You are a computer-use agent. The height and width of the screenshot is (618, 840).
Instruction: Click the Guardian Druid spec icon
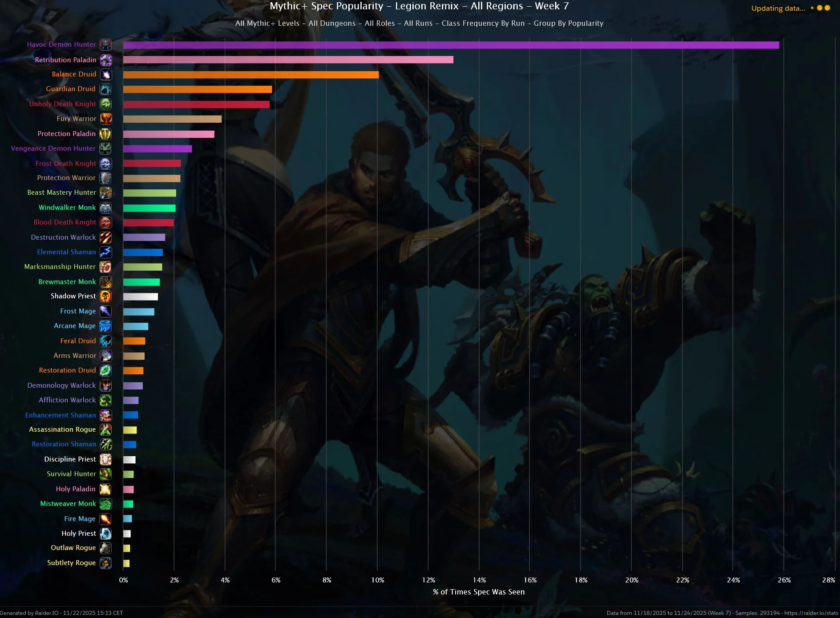tap(105, 89)
